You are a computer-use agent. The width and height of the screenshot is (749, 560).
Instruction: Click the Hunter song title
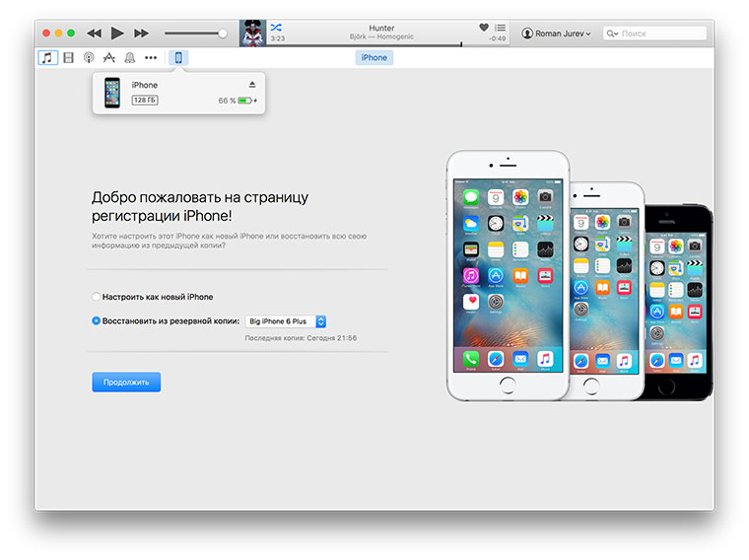tap(381, 28)
